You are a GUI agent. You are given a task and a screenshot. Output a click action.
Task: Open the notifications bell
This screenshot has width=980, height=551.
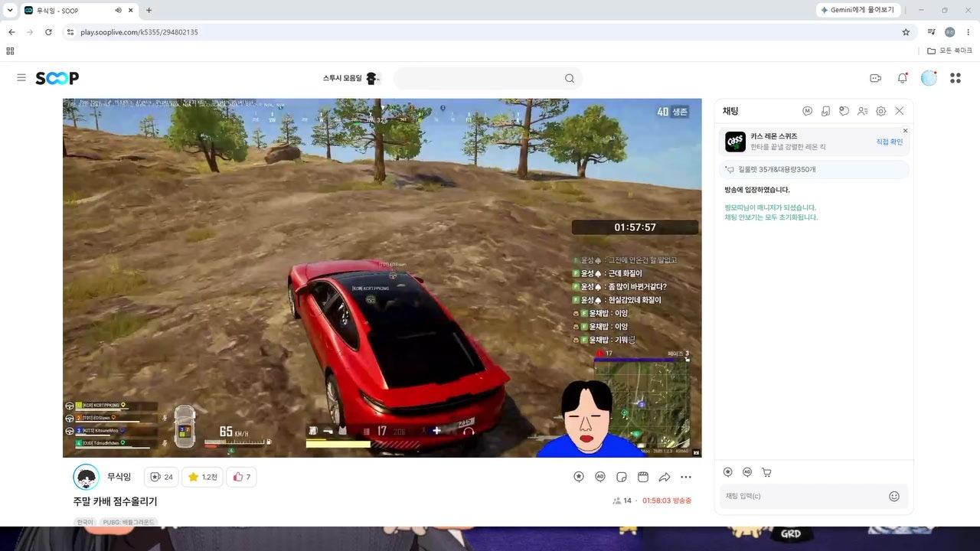pyautogui.click(x=903, y=78)
